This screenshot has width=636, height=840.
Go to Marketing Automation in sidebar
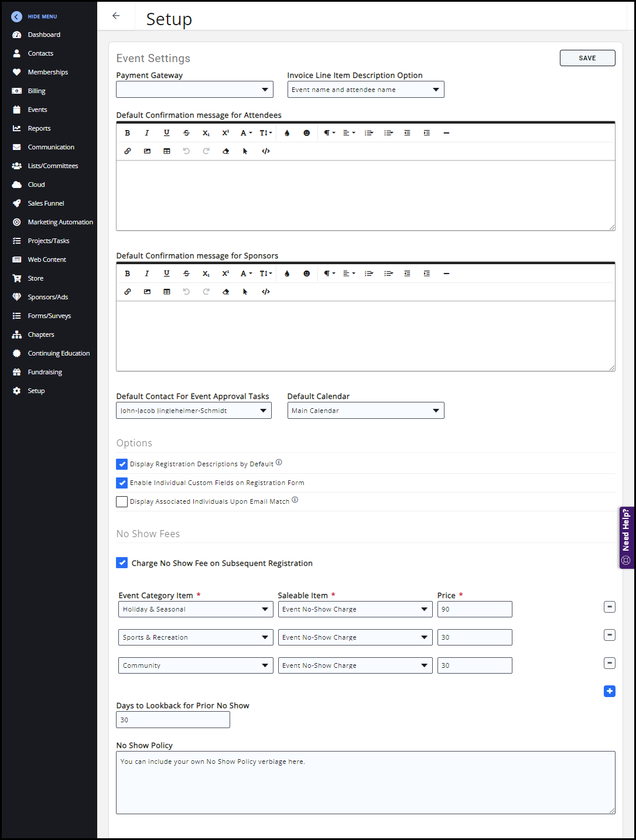click(x=60, y=222)
